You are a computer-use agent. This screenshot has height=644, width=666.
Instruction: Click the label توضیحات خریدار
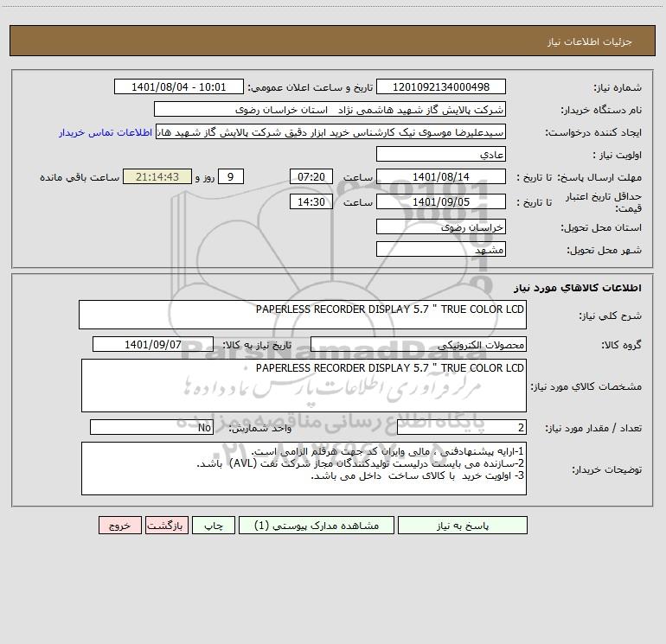[x=606, y=469]
